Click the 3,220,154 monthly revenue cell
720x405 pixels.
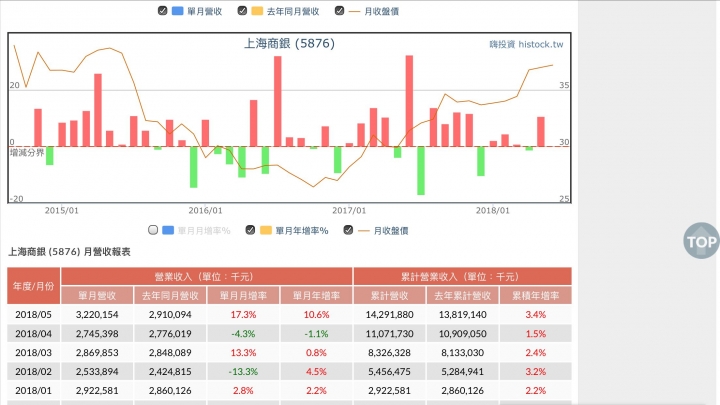(97, 315)
